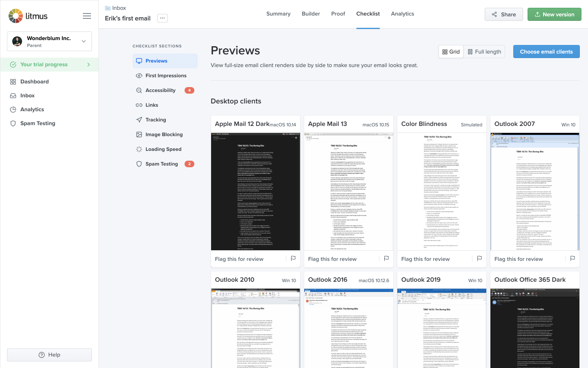Expand Your trial progress chevron
Image resolution: width=588 pixels, height=368 pixels.
coord(89,65)
